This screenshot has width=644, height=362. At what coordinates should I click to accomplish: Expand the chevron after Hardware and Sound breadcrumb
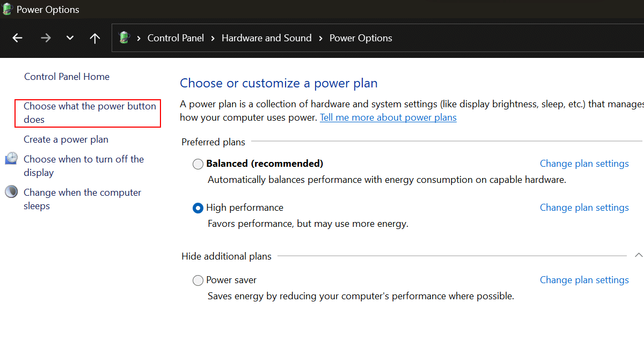320,38
